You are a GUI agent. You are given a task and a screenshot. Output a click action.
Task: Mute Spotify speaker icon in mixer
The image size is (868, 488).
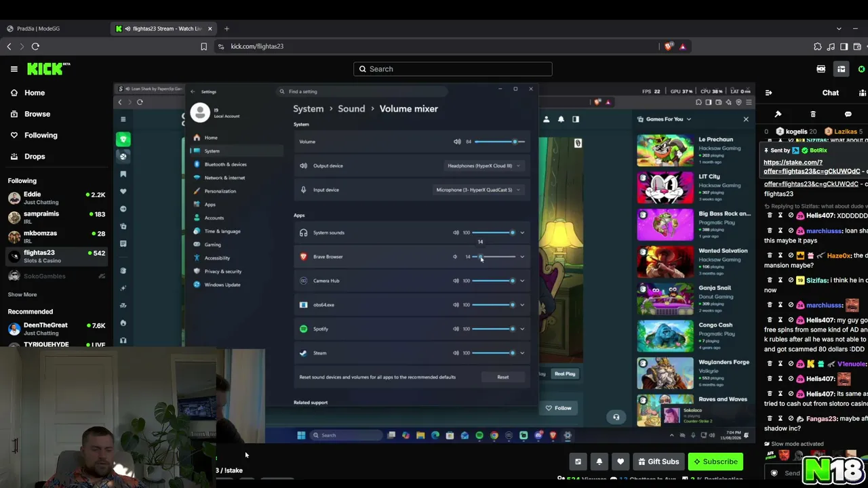click(456, 329)
